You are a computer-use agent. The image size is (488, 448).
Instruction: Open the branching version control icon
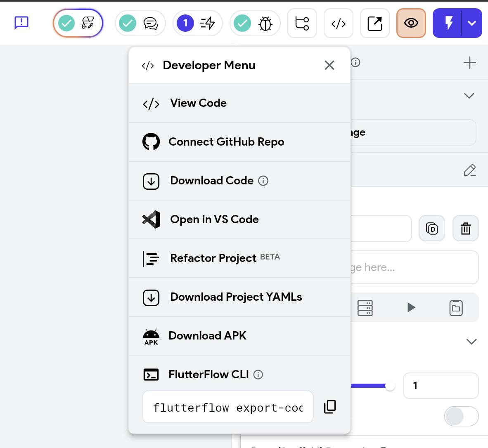point(302,23)
